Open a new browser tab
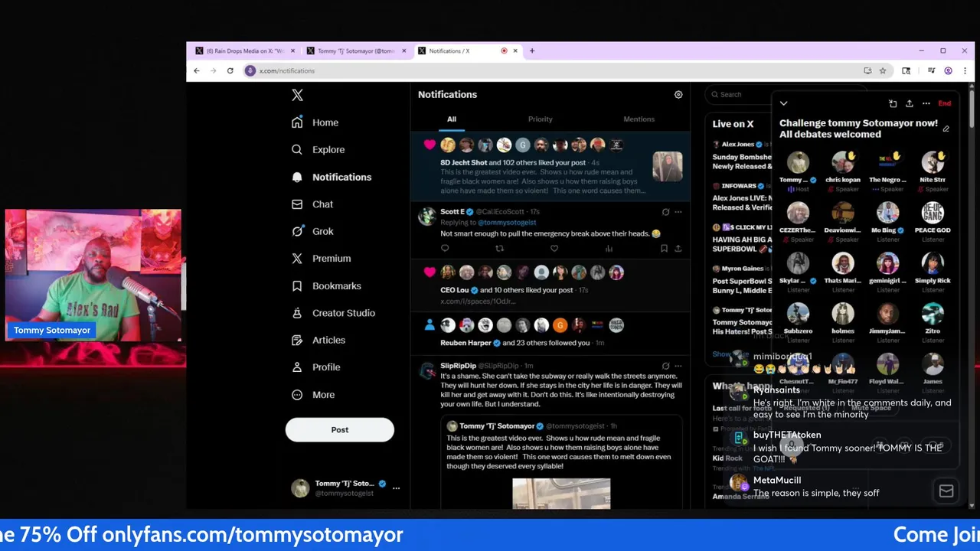Screen dimensions: 980x551 click(x=532, y=51)
